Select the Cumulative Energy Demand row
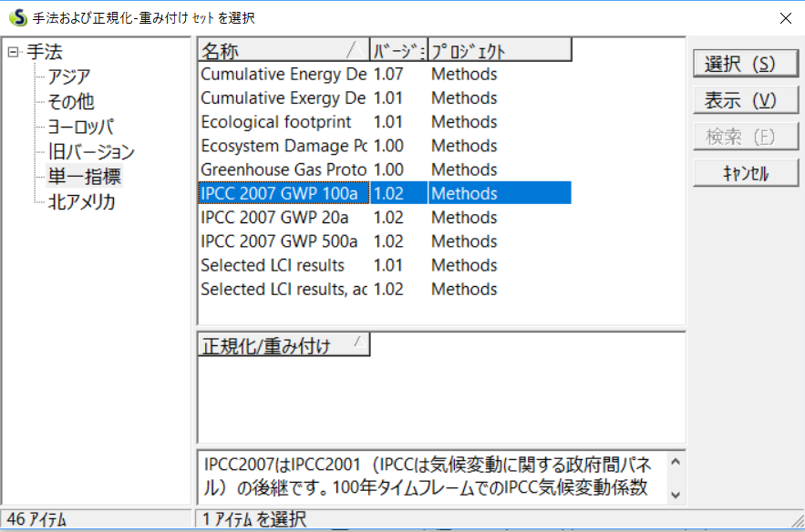The height and width of the screenshot is (532, 805). (x=385, y=74)
